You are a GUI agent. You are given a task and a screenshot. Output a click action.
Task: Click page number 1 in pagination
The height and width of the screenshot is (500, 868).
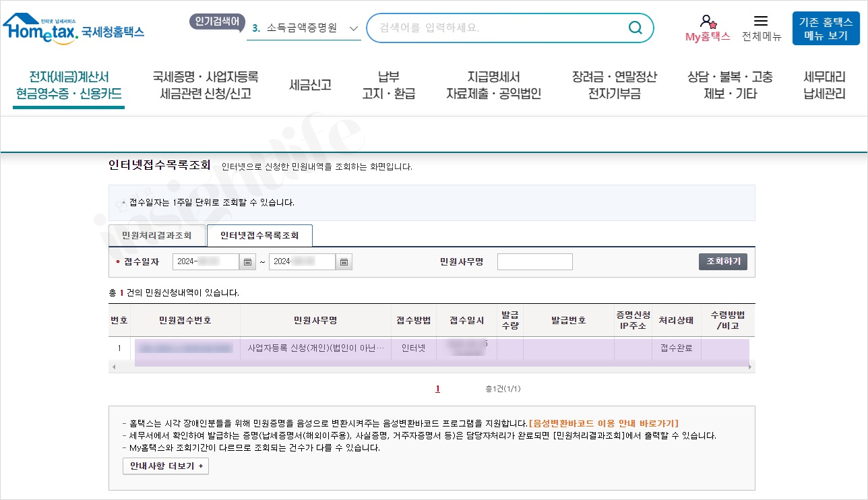click(437, 389)
